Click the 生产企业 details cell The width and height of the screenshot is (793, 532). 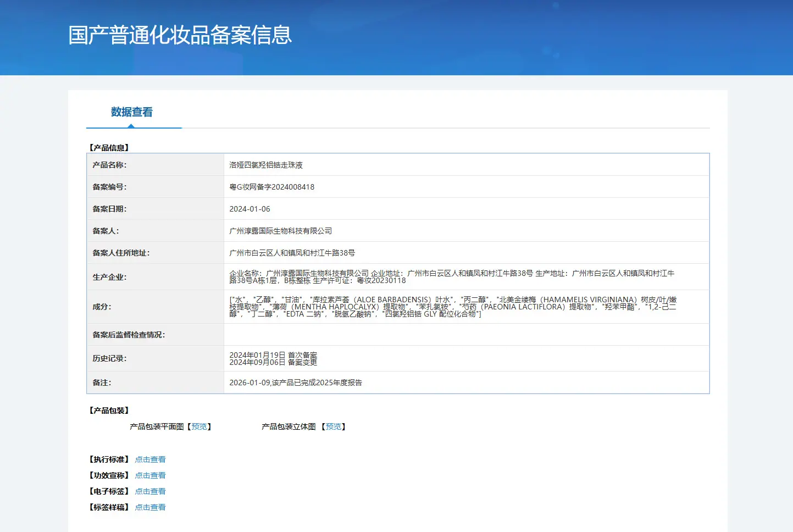[467, 277]
